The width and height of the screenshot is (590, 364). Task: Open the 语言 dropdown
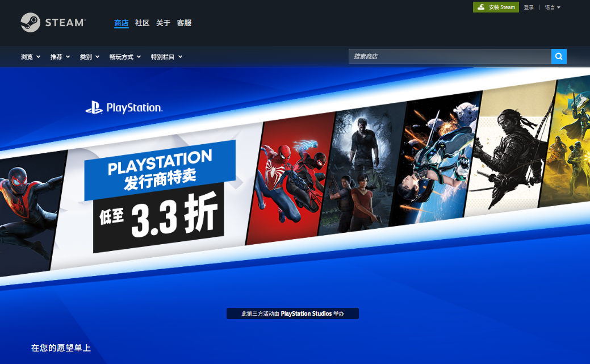[x=550, y=7]
